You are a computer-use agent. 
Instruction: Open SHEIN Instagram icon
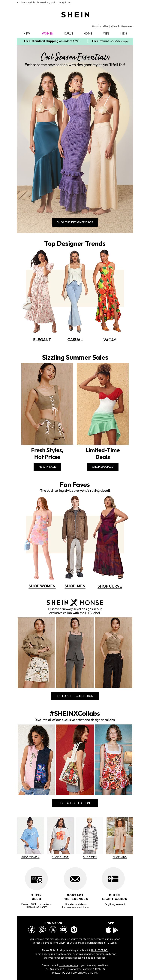pyautogui.click(x=42, y=929)
